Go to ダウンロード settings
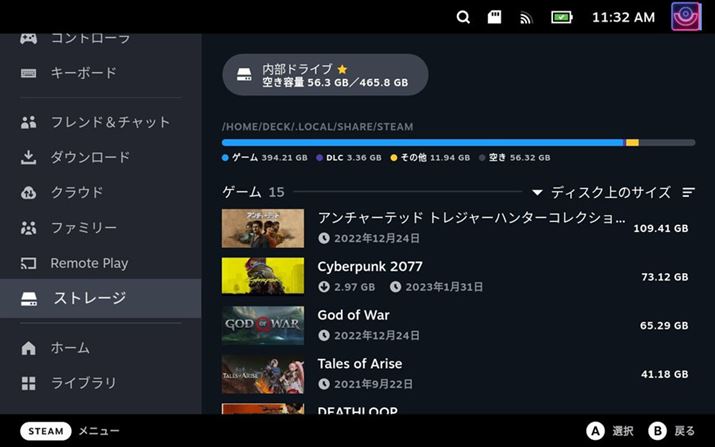The height and width of the screenshot is (447, 715). click(100, 157)
